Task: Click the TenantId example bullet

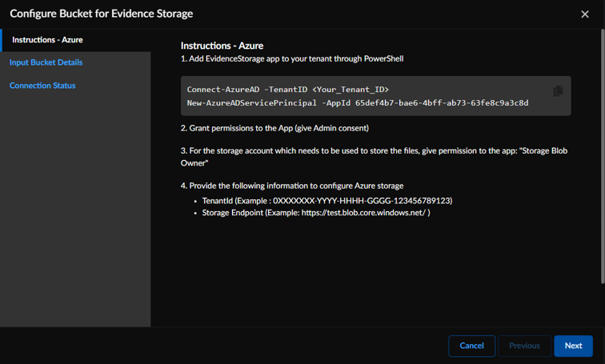Action: tap(327, 201)
